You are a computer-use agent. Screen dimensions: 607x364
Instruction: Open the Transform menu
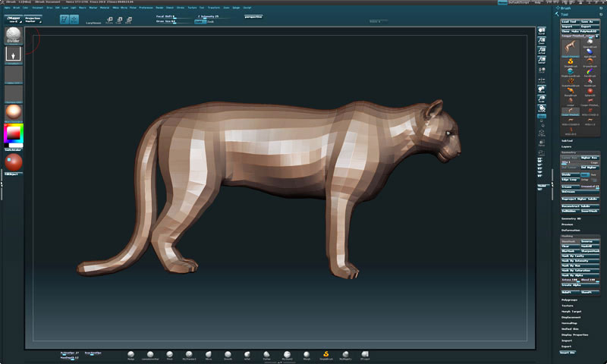pos(214,8)
